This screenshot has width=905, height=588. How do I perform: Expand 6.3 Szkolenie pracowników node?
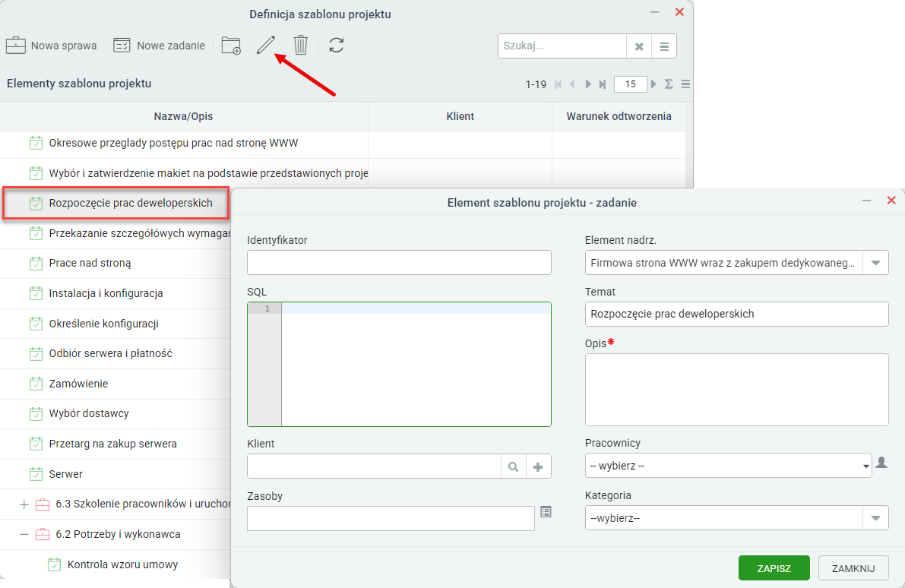(24, 504)
